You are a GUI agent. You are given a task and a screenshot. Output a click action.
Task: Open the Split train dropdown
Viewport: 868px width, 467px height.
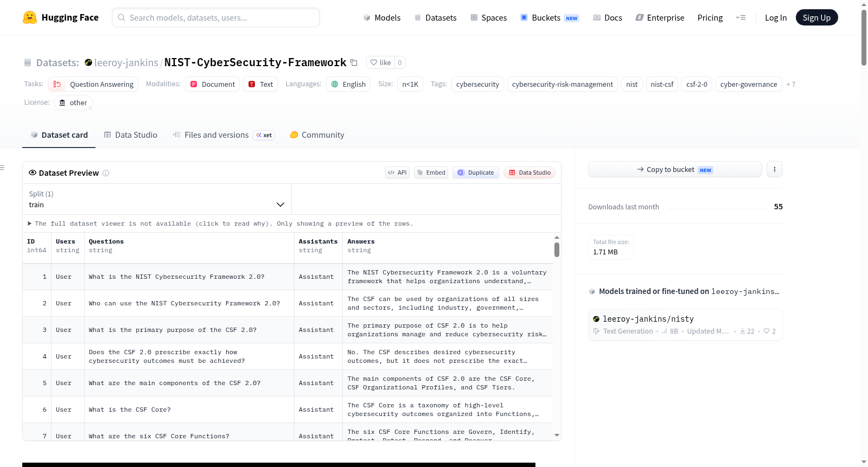tap(157, 199)
